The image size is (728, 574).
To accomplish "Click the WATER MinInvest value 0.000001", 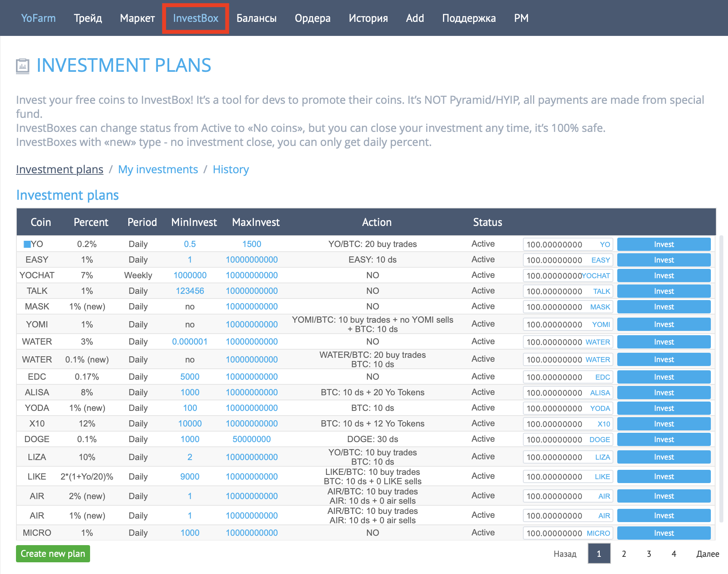I will [x=190, y=342].
